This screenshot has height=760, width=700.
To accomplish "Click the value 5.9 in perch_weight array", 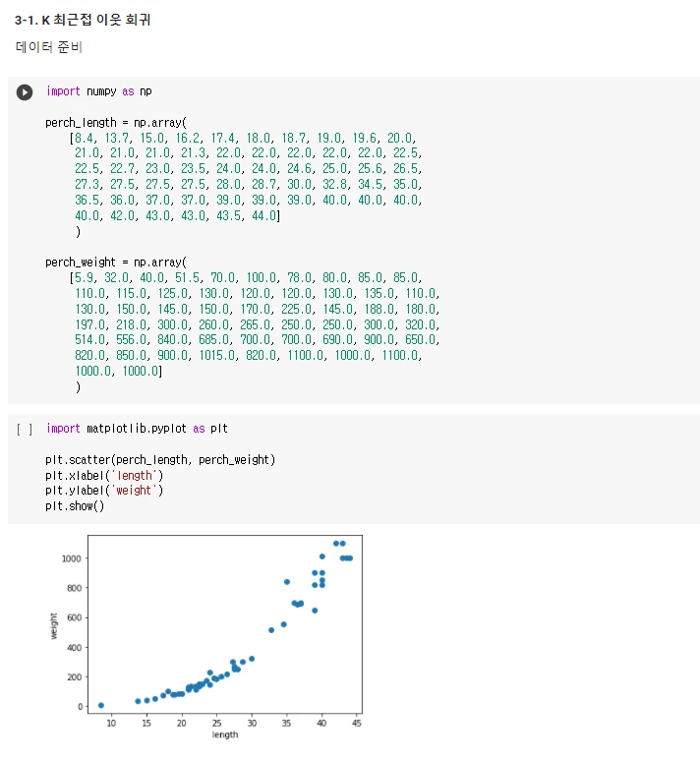I will pos(86,278).
